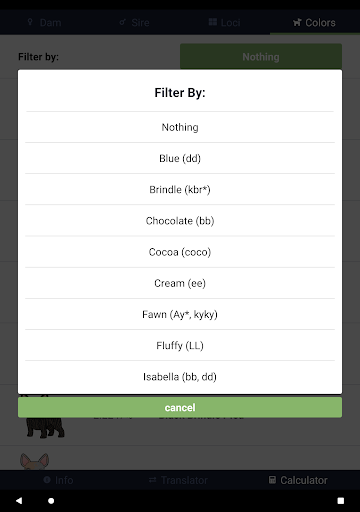This screenshot has width=360, height=512.
Task: Choose Blue (dd) filter
Action: 180,158
